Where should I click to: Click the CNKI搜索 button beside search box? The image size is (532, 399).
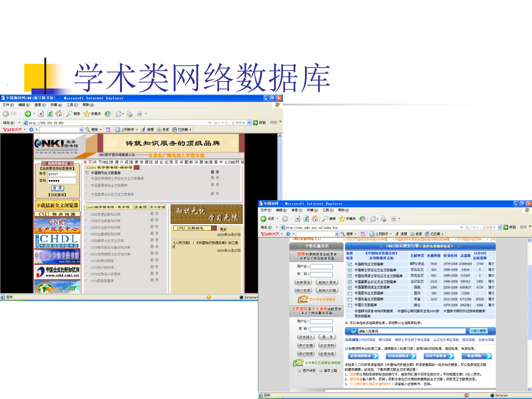tap(478, 331)
